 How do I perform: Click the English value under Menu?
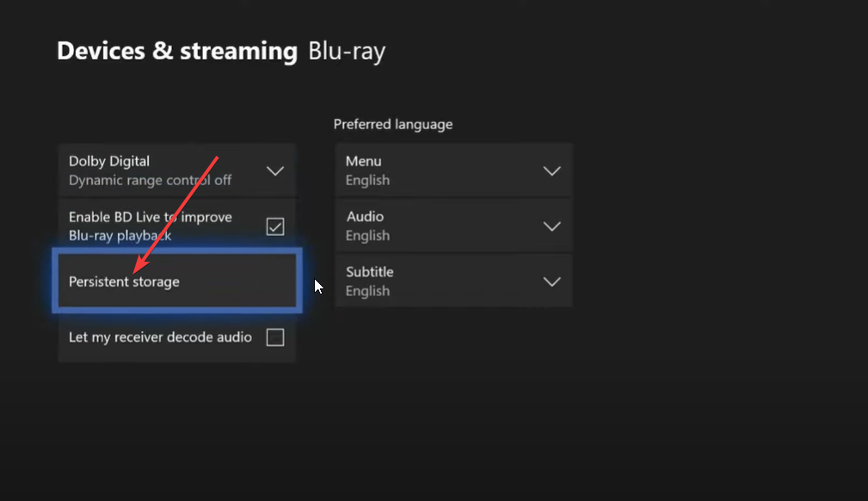(367, 180)
